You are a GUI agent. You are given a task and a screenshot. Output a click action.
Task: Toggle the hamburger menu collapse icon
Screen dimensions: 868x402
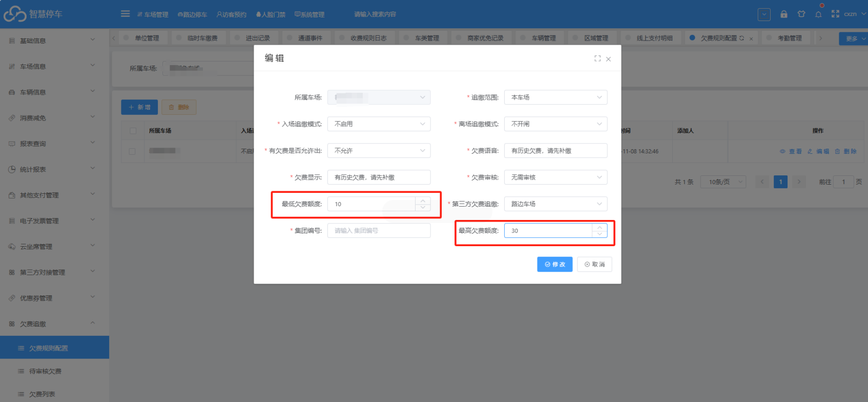point(125,14)
